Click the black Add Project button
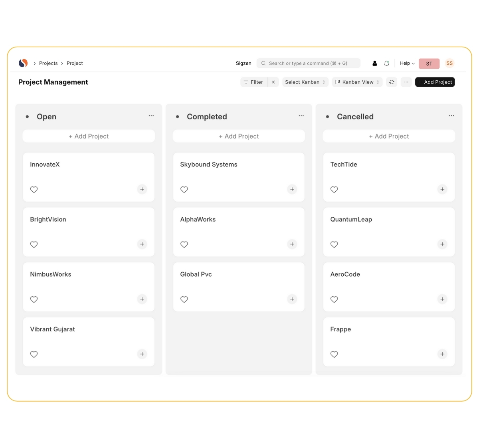 point(435,82)
